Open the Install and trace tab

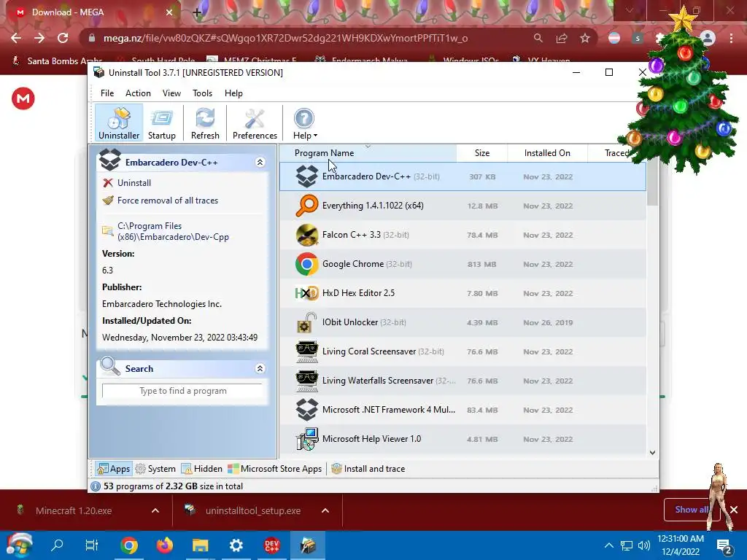[x=368, y=469]
